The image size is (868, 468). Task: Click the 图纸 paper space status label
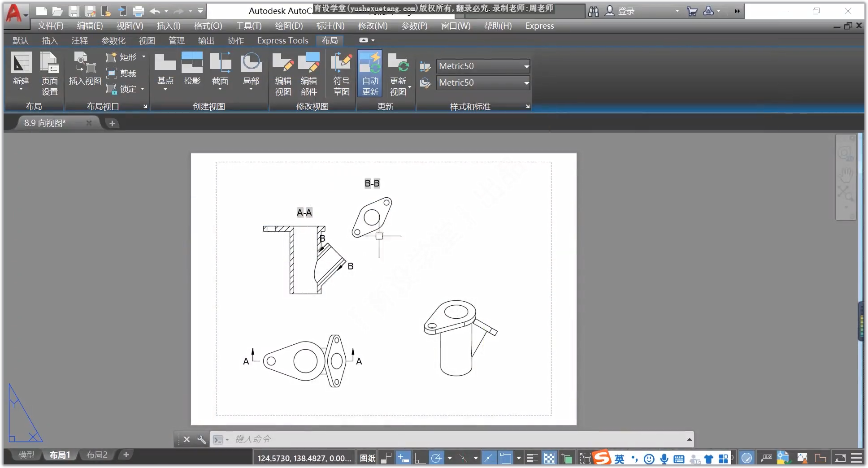(x=368, y=458)
